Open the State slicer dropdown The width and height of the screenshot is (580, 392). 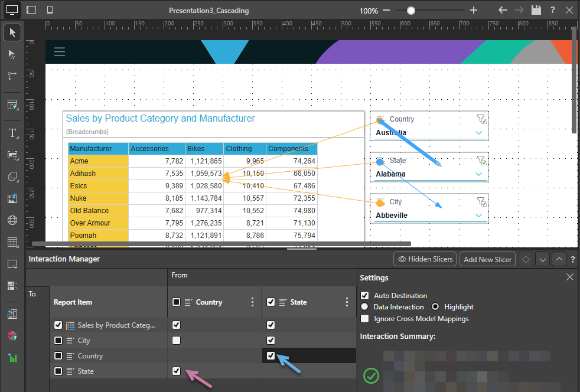tap(478, 174)
